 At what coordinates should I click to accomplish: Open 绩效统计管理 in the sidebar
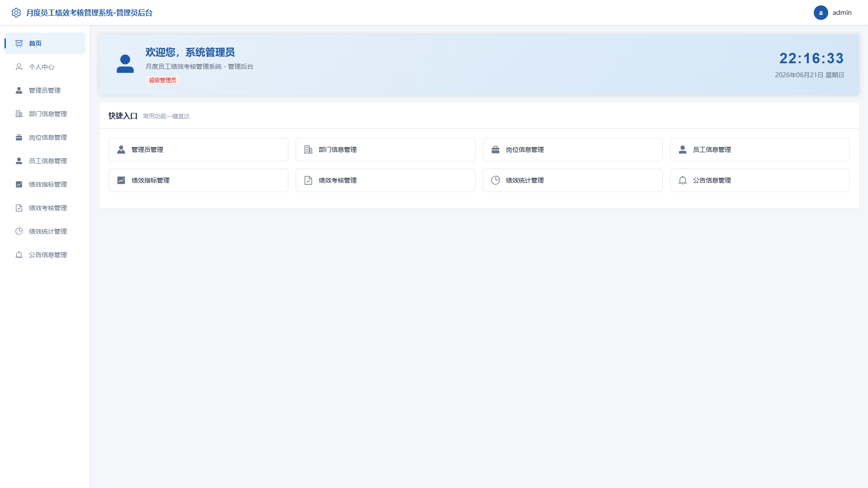[45, 231]
